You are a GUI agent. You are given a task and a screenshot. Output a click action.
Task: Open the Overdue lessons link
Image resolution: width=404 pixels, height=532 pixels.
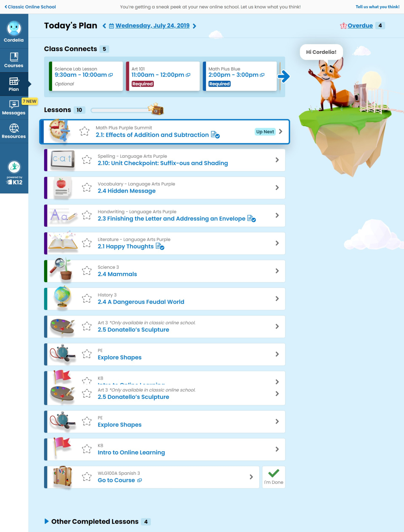(360, 26)
